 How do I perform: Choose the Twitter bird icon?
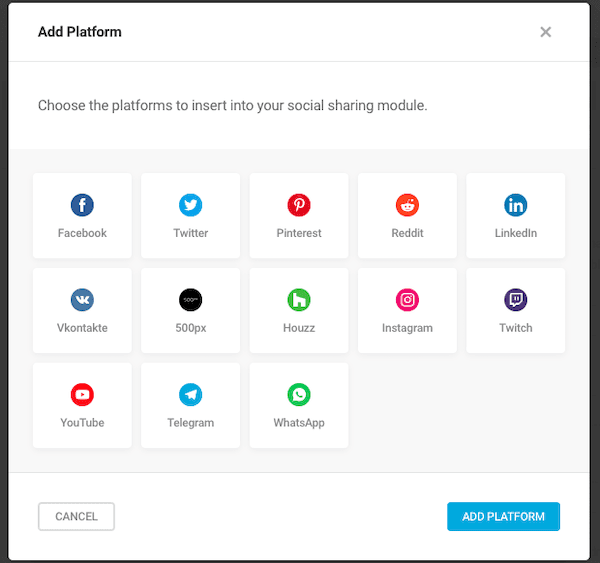[190, 205]
